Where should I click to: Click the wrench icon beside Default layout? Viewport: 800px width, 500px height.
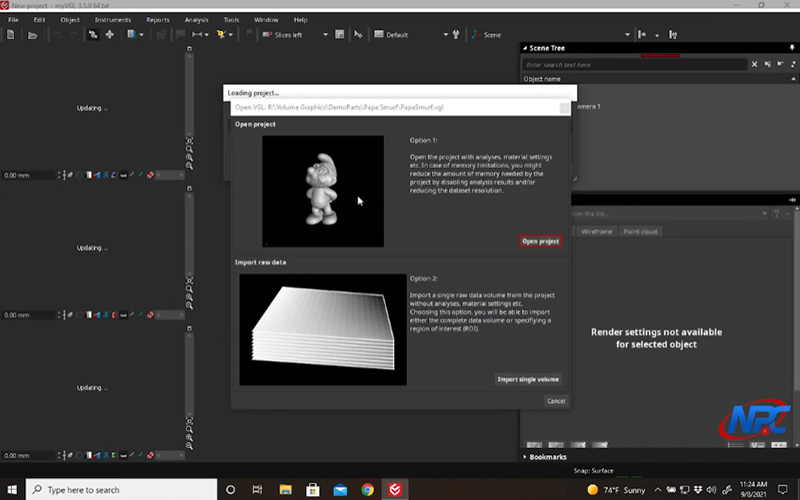pyautogui.click(x=456, y=35)
